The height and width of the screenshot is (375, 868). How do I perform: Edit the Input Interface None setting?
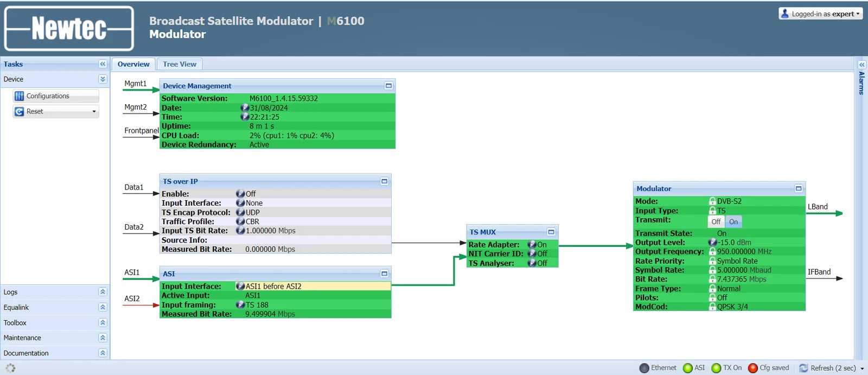click(240, 203)
